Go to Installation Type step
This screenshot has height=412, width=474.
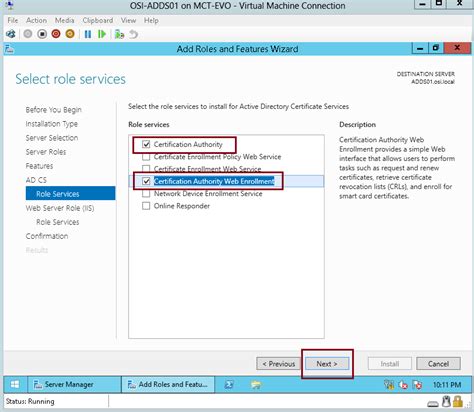(x=52, y=124)
